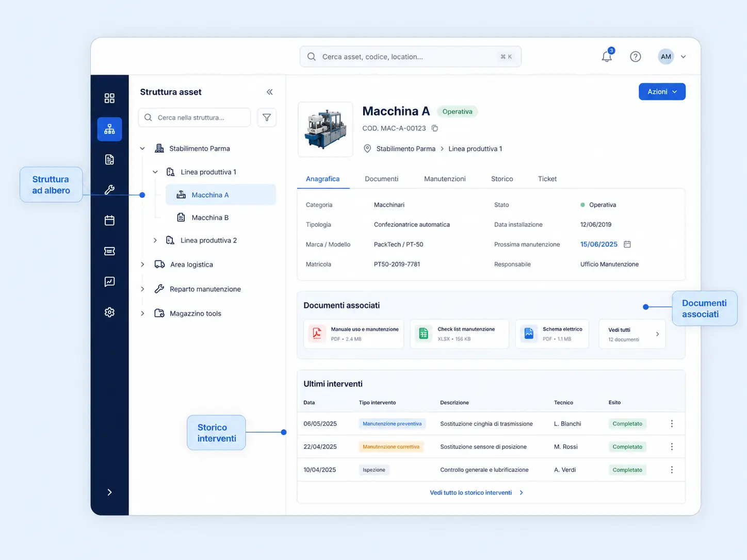Click the filter funnel icon
The height and width of the screenshot is (560, 747).
tap(267, 118)
